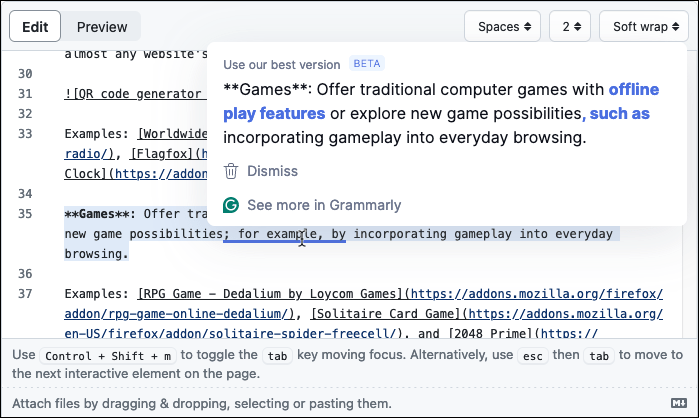Click the trash icon beside Dismiss
This screenshot has width=699, height=418.
coord(231,171)
